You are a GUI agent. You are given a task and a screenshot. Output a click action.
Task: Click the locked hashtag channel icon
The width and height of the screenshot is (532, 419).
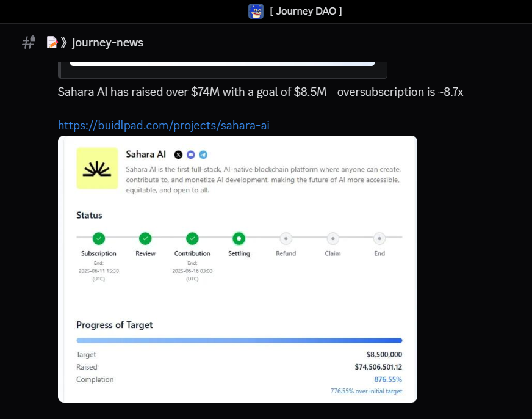pos(28,42)
